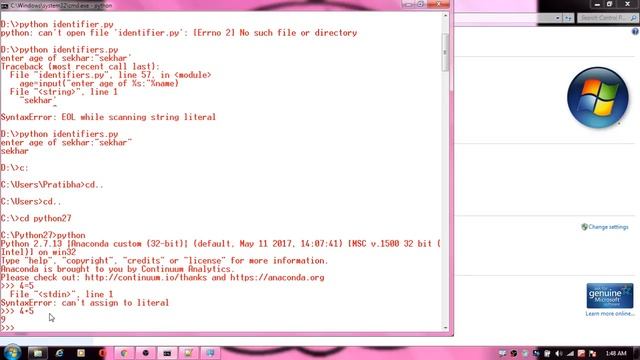Click the 'C:\Users\Pratibha>cd..' line
This screenshot has height=360, width=640.
52,185
